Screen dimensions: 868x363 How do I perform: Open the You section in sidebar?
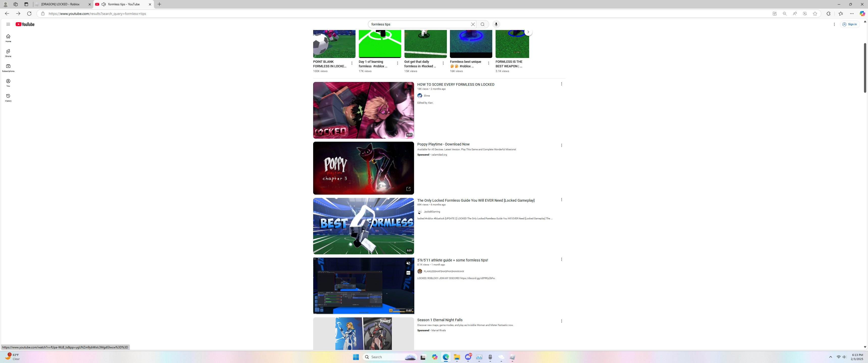click(x=8, y=83)
